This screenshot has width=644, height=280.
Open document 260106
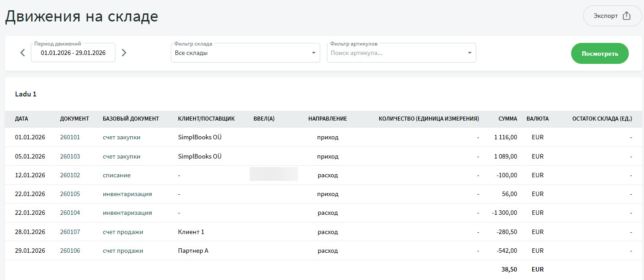tap(70, 251)
